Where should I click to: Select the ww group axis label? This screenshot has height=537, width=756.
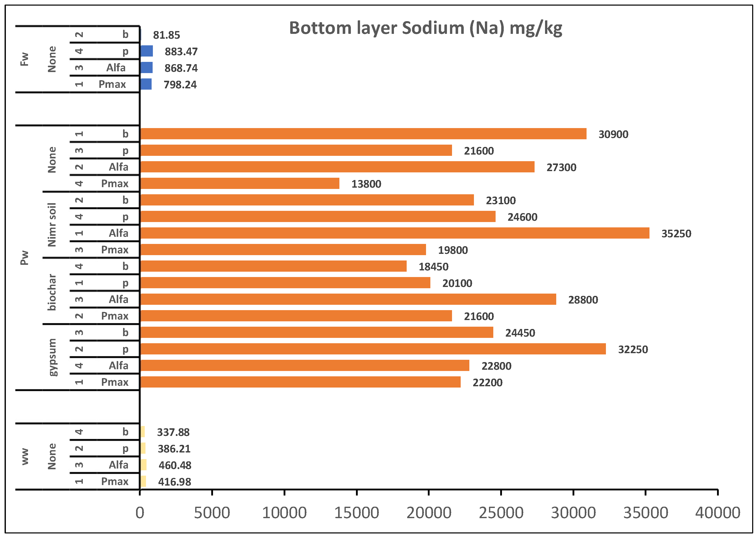point(24,456)
